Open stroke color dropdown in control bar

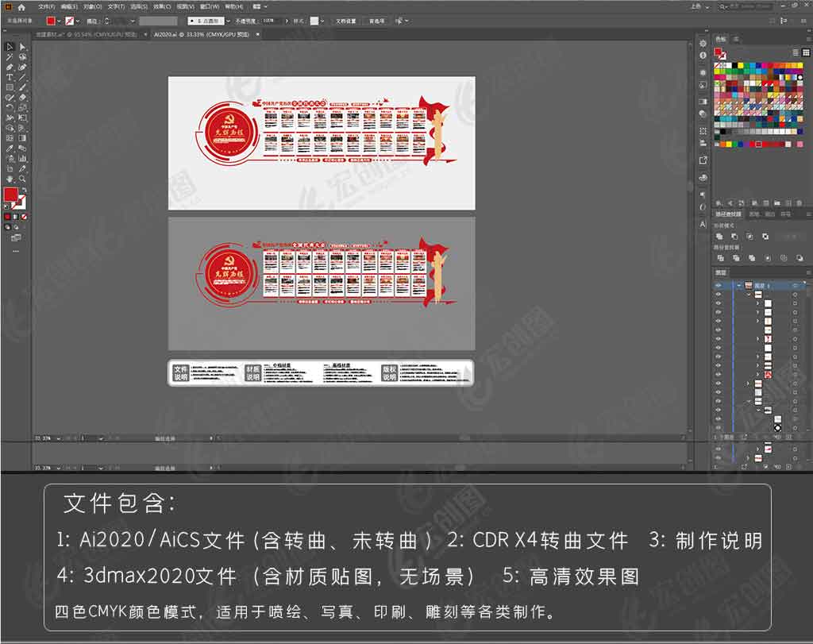(77, 21)
